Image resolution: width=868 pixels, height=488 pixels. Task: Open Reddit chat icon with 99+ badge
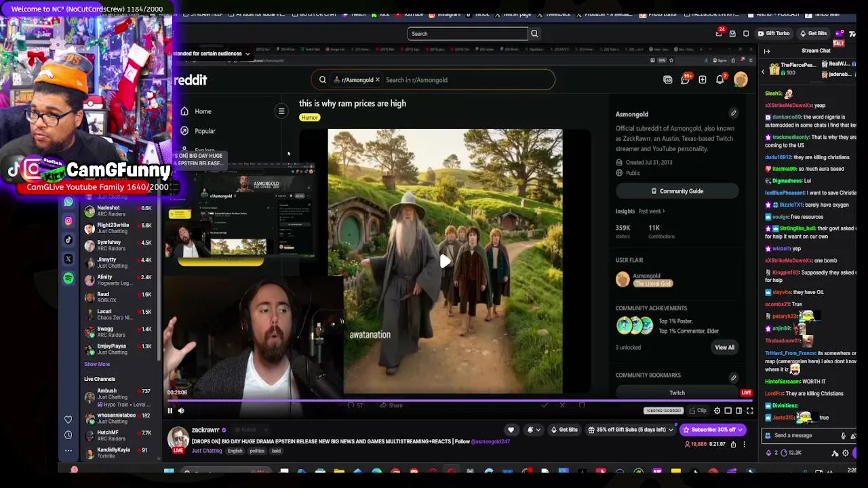tap(686, 79)
